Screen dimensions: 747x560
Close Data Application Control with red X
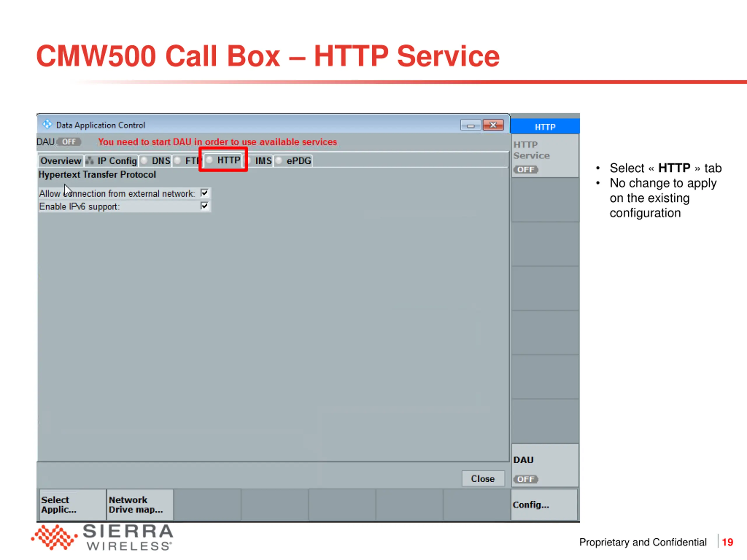[x=493, y=125]
